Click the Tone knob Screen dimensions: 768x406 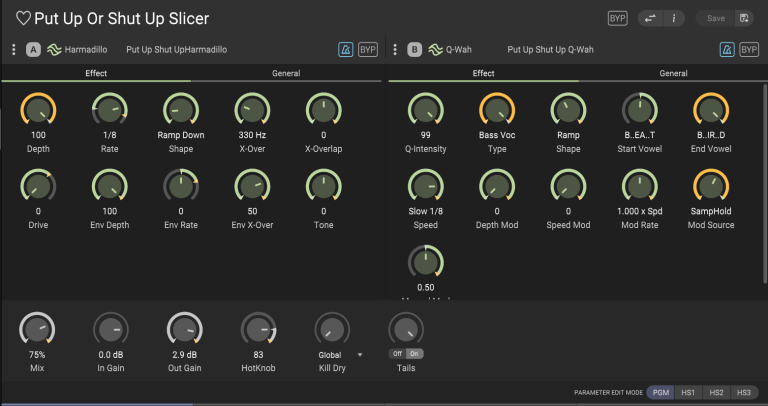[x=324, y=187]
